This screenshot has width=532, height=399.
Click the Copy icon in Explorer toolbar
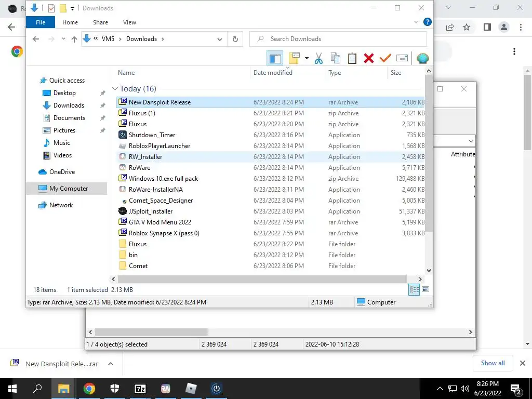[335, 58]
